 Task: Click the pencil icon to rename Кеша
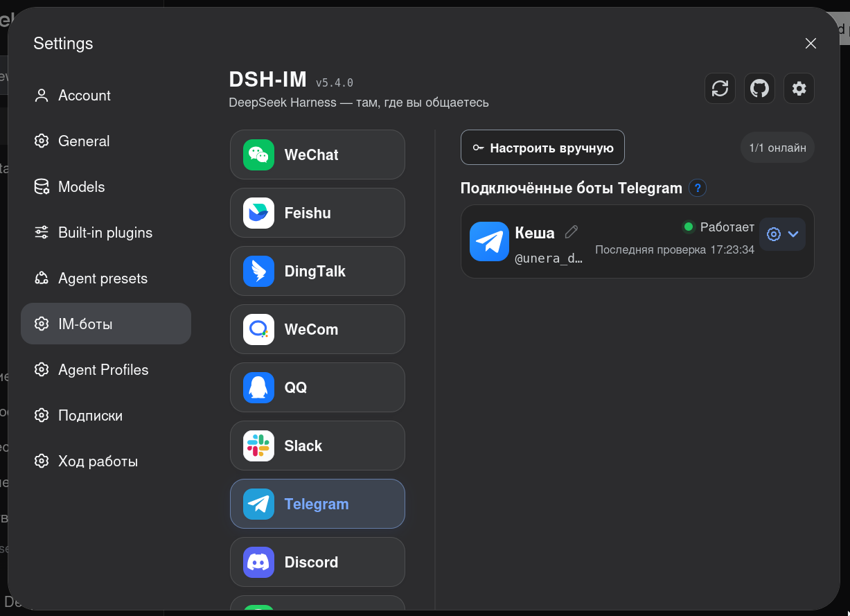572,231
